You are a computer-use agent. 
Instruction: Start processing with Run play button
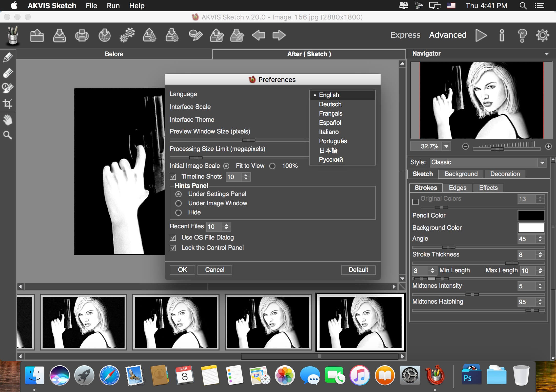tap(481, 35)
